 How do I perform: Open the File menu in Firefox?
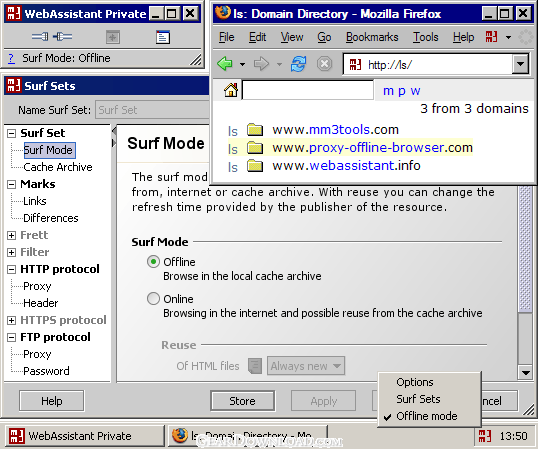pyautogui.click(x=226, y=37)
